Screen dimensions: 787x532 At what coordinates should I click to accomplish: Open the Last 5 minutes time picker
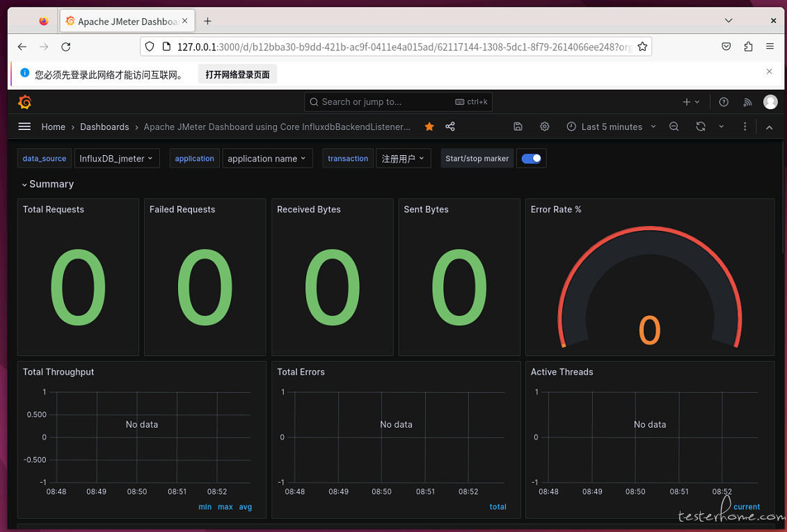coord(612,127)
